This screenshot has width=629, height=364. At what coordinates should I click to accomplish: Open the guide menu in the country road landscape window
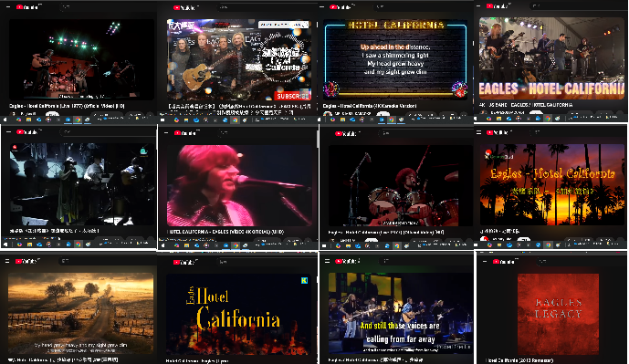(x=7, y=261)
